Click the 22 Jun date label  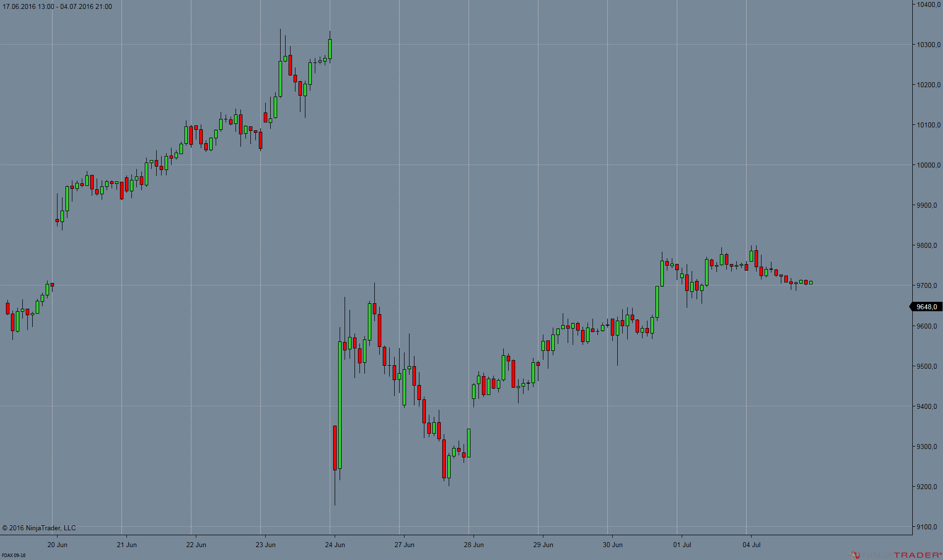pos(196,545)
